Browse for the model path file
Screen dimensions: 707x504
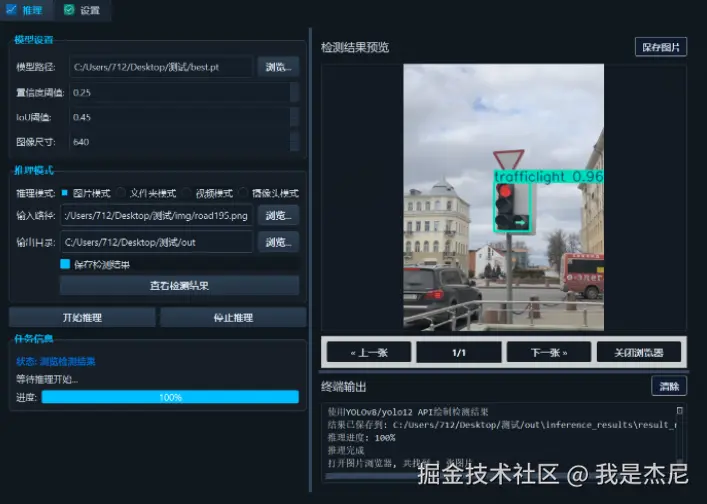click(x=279, y=67)
